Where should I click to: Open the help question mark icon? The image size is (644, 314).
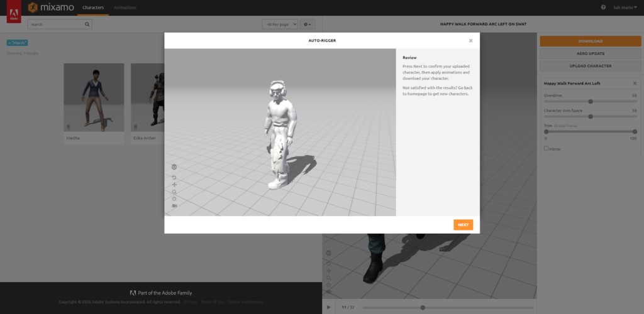(x=603, y=7)
